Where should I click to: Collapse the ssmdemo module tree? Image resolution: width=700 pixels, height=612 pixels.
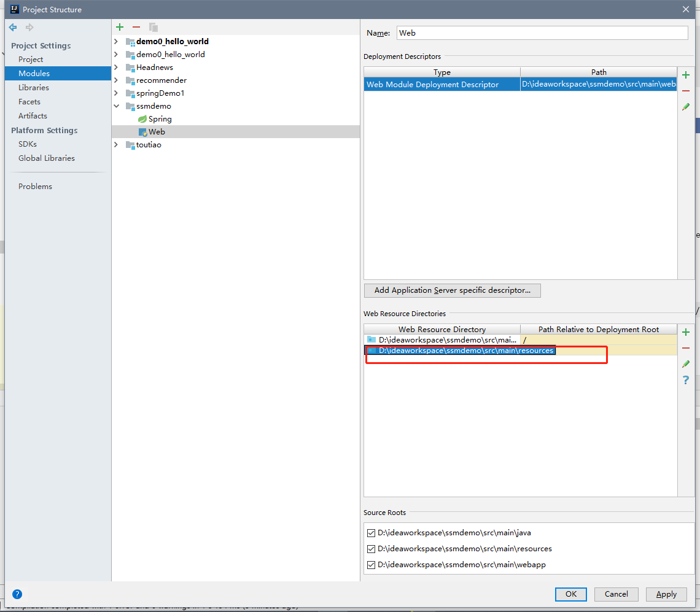tap(117, 106)
